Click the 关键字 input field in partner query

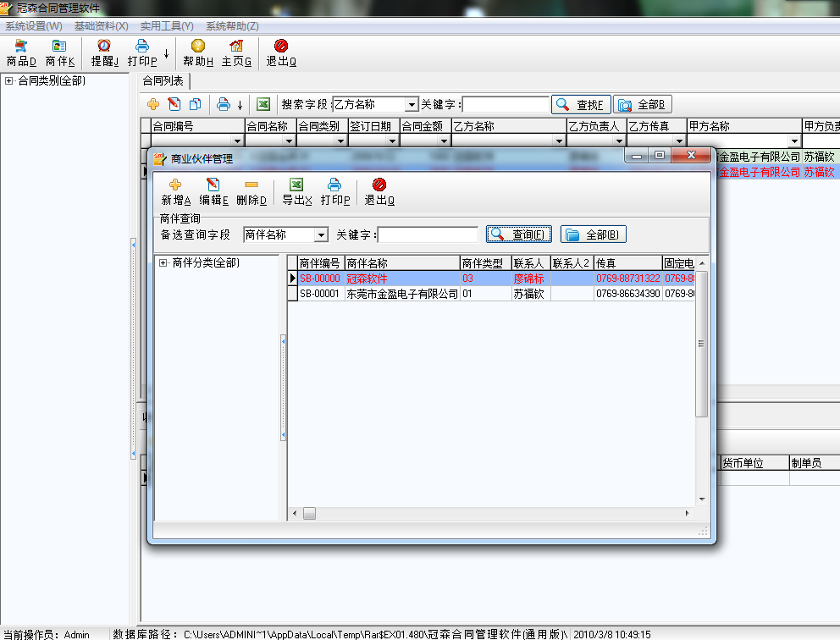coord(428,235)
